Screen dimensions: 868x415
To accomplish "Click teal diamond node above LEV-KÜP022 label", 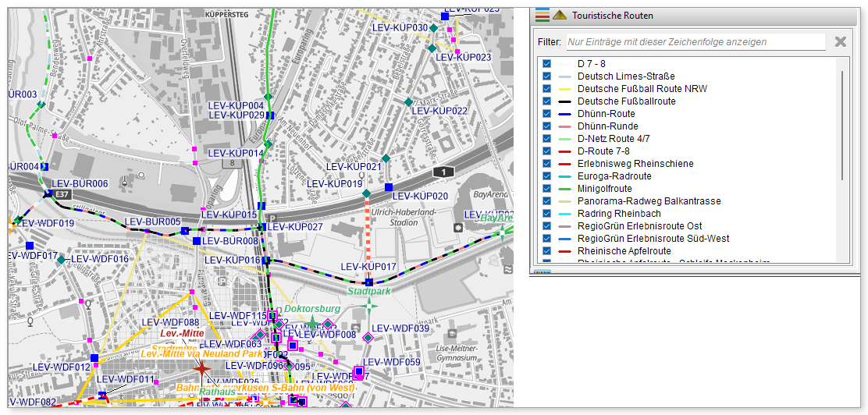I will 408,102.
